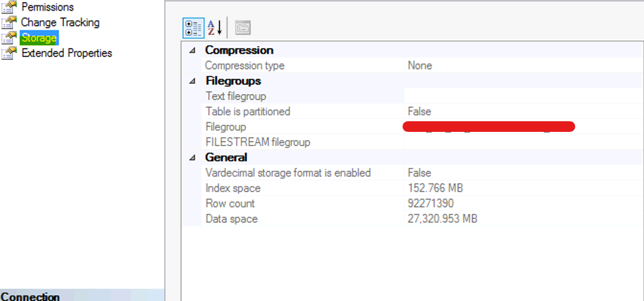The width and height of the screenshot is (644, 301).
Task: Select the Storage page label
Action: [x=39, y=38]
